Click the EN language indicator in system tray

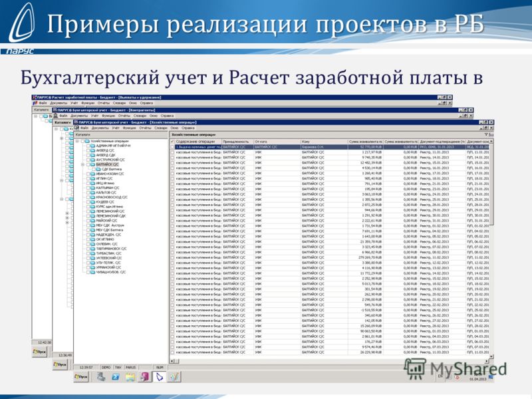coord(440,376)
